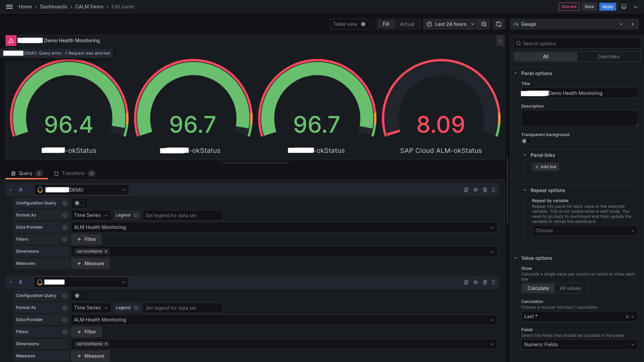Open the Repeat options Choose variable dropdown
This screenshot has height=362, width=644.
point(585,231)
